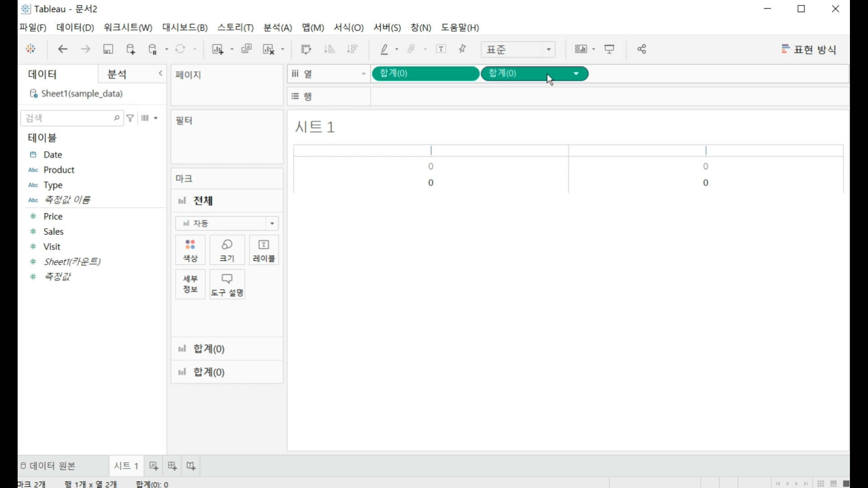Open the 색상 color marks card
This screenshot has width=868, height=488.
tap(190, 250)
